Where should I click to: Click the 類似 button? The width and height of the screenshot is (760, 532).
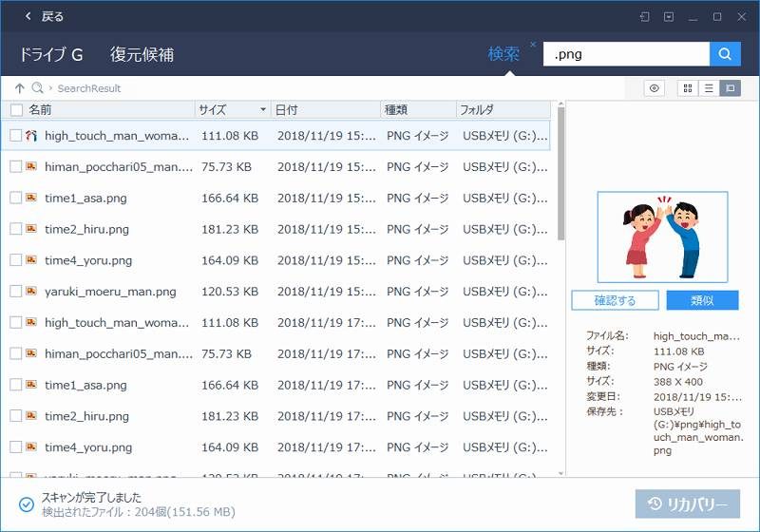point(702,300)
